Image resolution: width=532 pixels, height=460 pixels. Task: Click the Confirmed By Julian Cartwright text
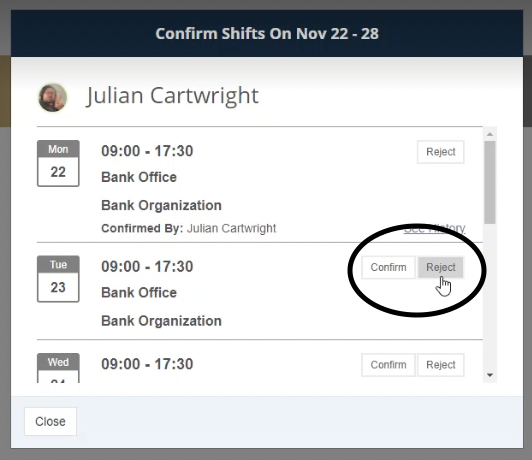point(189,228)
